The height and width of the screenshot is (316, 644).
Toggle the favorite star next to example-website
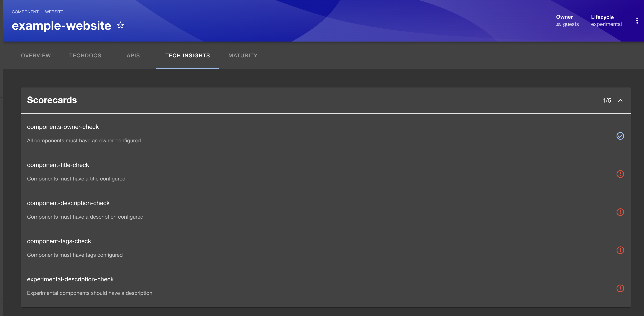(120, 25)
